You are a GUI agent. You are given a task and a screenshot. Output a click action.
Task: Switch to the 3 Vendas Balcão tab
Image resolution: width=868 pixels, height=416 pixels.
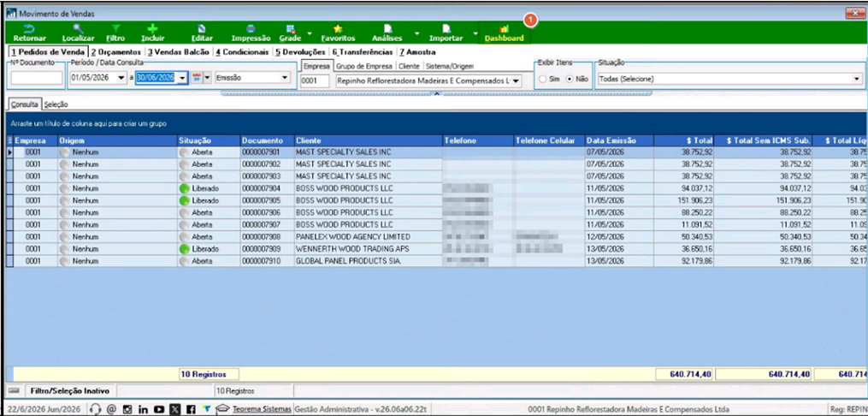[x=178, y=52]
